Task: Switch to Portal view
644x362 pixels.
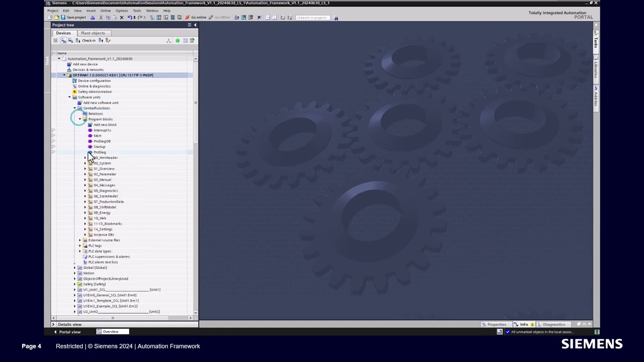Action: pyautogui.click(x=67, y=332)
